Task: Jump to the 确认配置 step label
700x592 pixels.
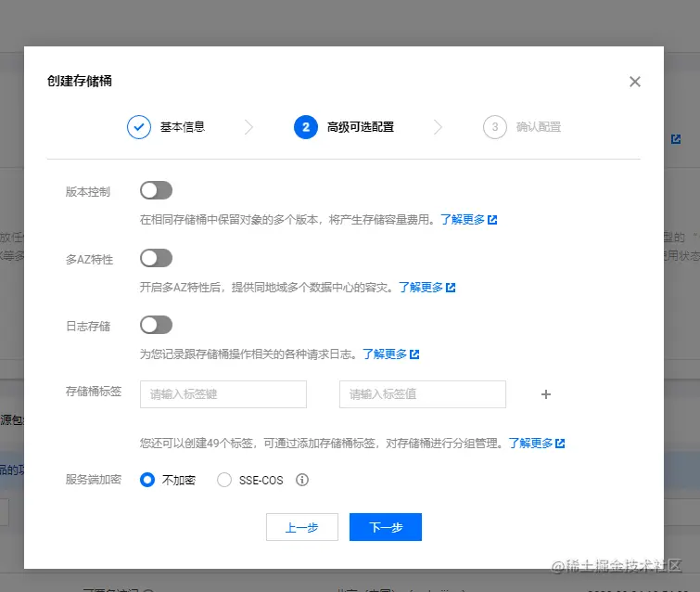Action: pyautogui.click(x=539, y=127)
